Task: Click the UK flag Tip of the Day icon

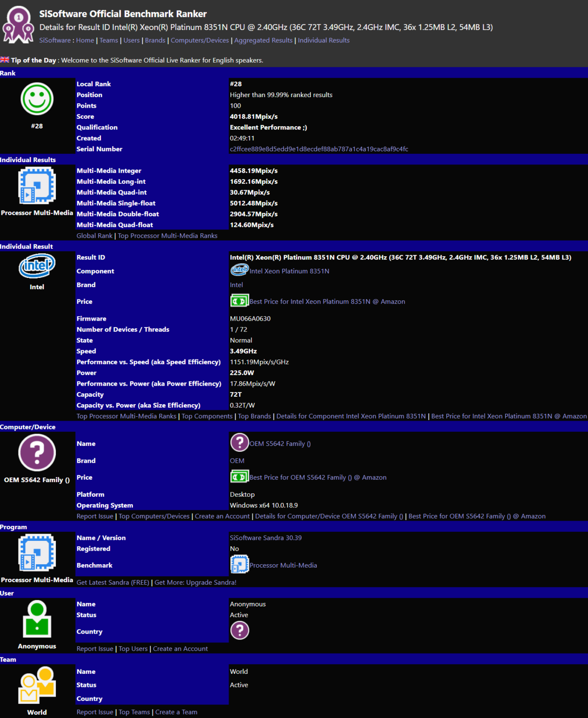Action: coord(5,60)
